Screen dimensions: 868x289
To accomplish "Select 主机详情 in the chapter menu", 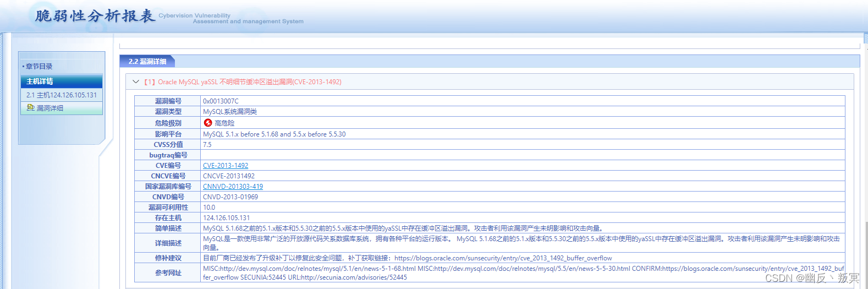I will click(62, 81).
